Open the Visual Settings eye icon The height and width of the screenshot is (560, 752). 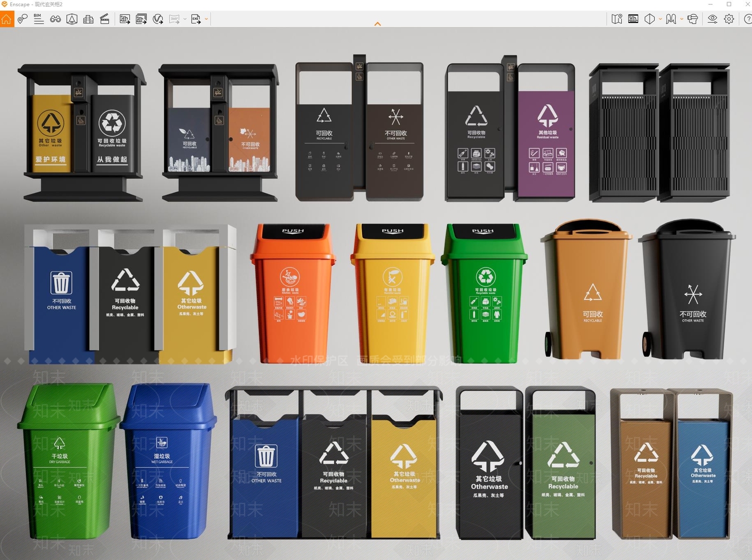coord(713,19)
